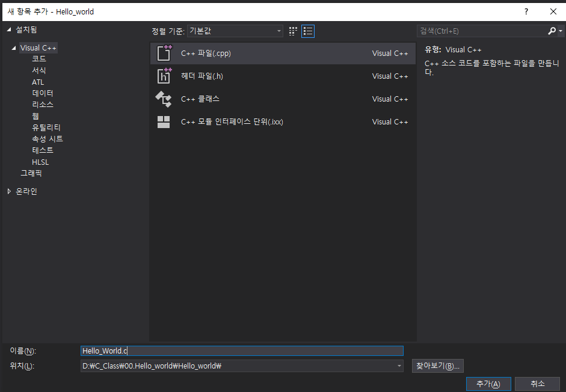
Task: Expand the 온라인 tree node
Action: [9, 191]
